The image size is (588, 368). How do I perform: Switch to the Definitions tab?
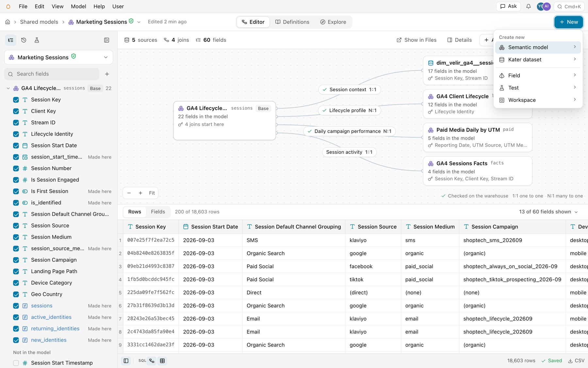pyautogui.click(x=292, y=22)
